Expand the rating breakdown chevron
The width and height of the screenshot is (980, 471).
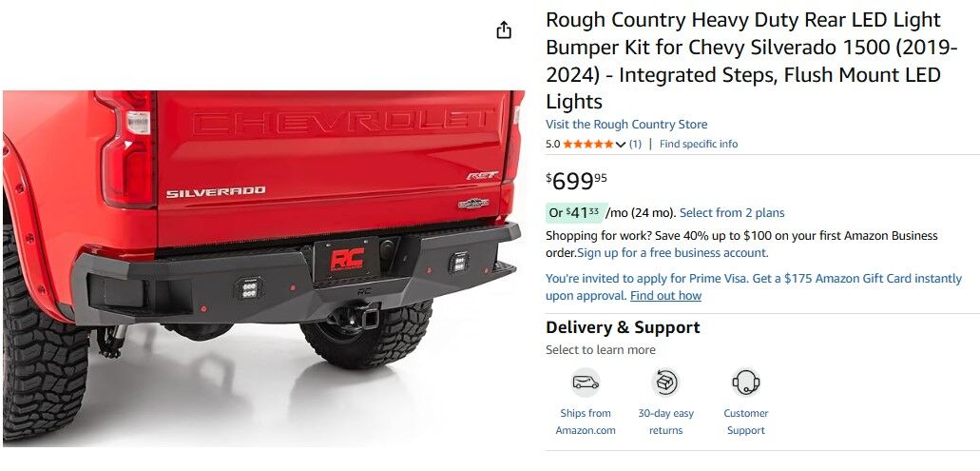point(620,145)
